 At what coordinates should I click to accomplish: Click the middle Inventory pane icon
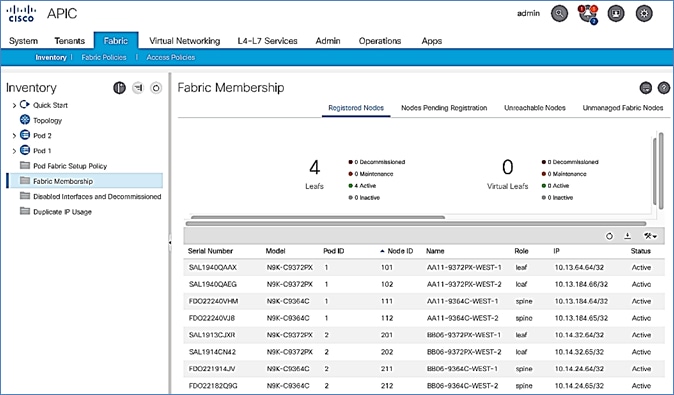[x=138, y=88]
